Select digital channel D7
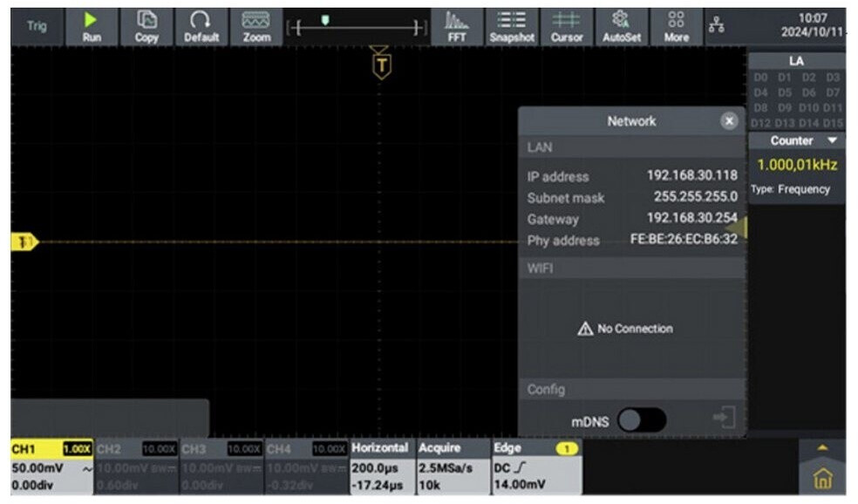 (x=833, y=92)
